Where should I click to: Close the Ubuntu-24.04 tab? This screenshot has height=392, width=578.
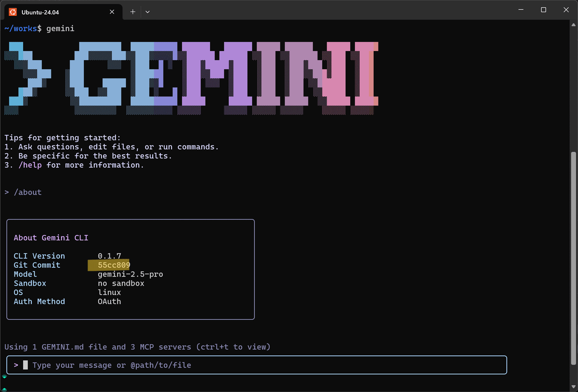tap(112, 12)
